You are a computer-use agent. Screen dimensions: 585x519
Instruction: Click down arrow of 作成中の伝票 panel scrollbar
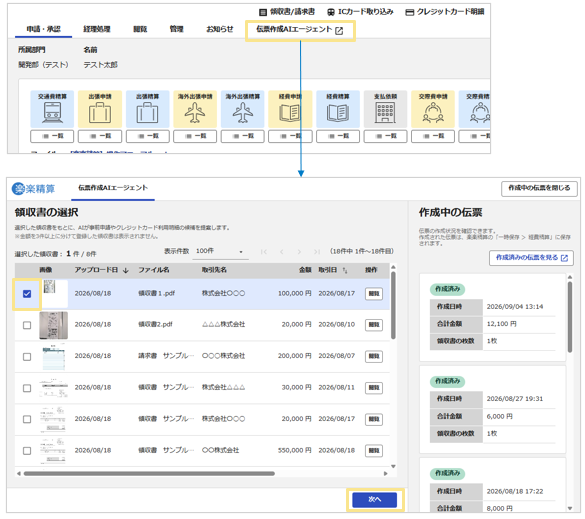570,508
